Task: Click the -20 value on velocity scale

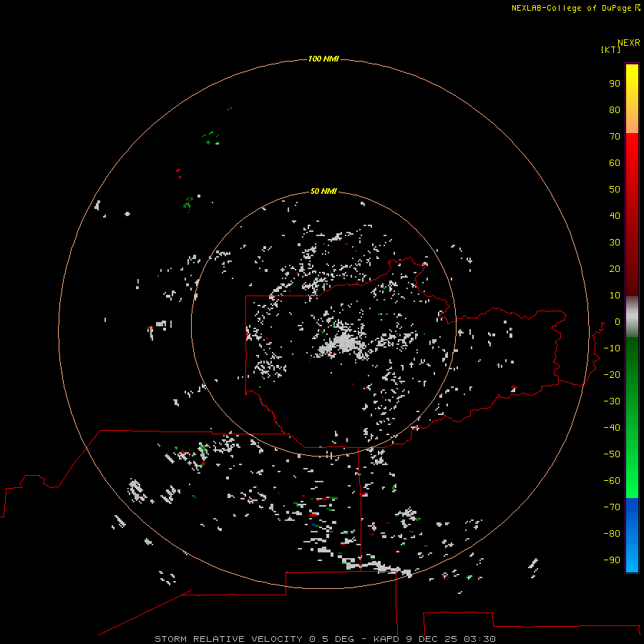Action: pos(612,375)
